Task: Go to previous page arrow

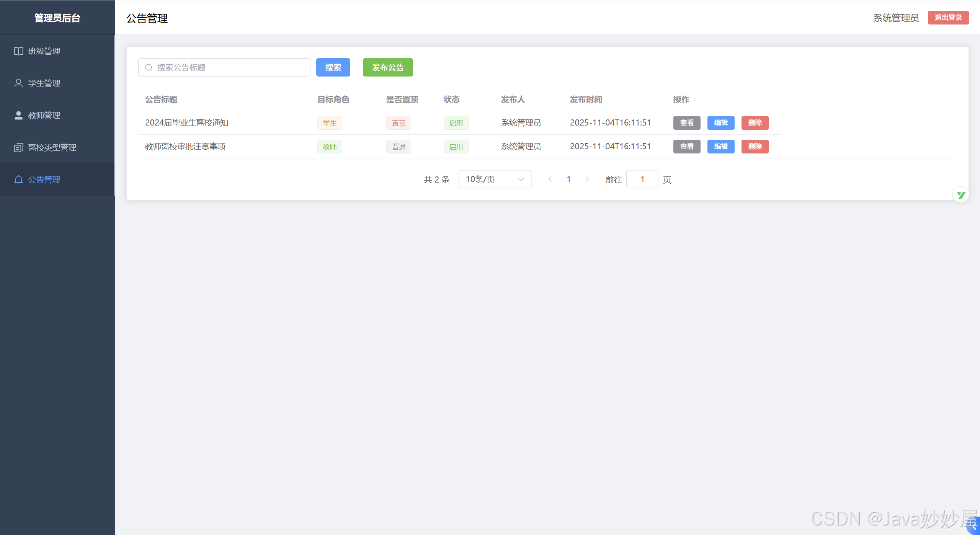Action: coord(550,179)
